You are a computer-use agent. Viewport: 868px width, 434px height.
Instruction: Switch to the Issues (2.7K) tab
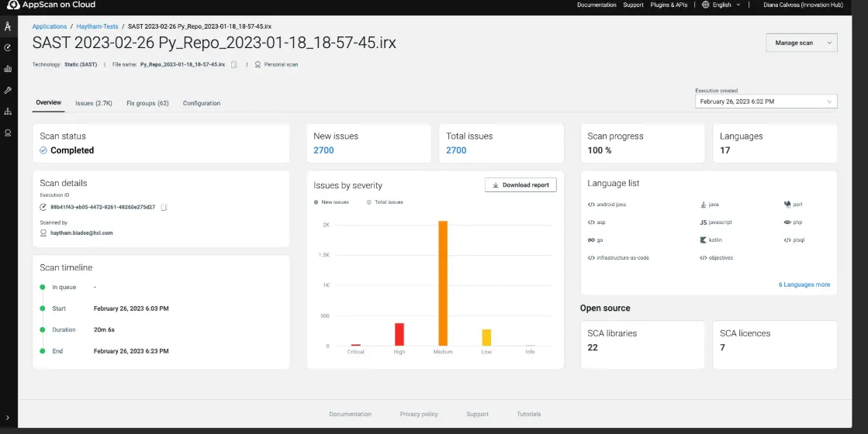pos(94,103)
